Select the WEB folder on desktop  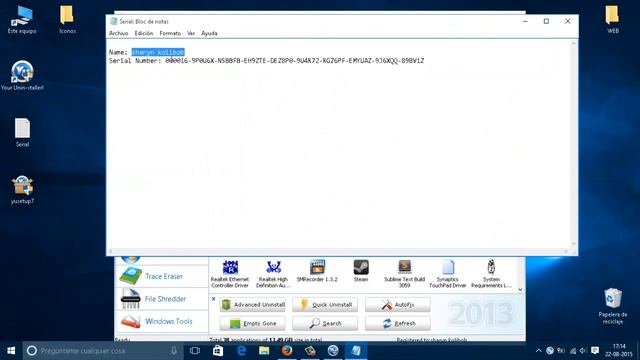[612, 20]
